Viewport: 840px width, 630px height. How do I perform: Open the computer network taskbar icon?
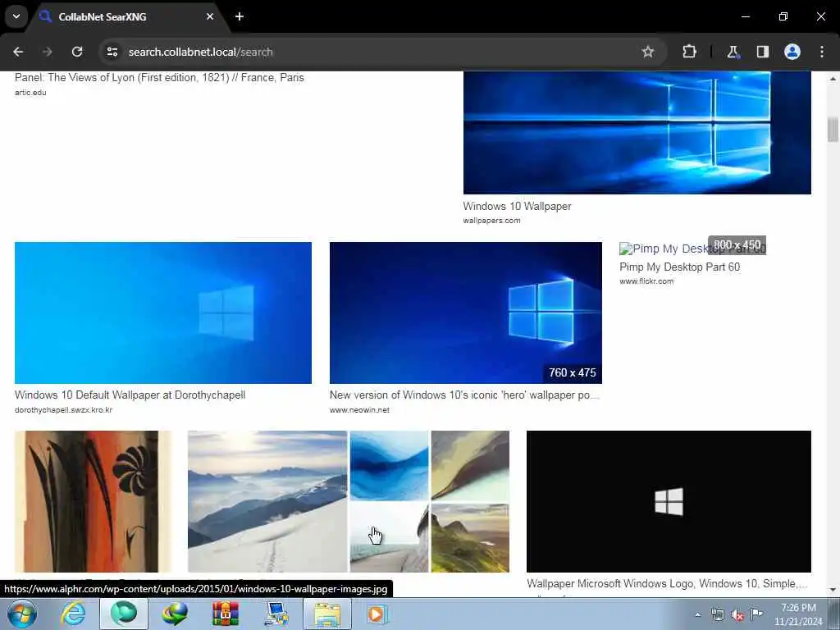[276, 614]
